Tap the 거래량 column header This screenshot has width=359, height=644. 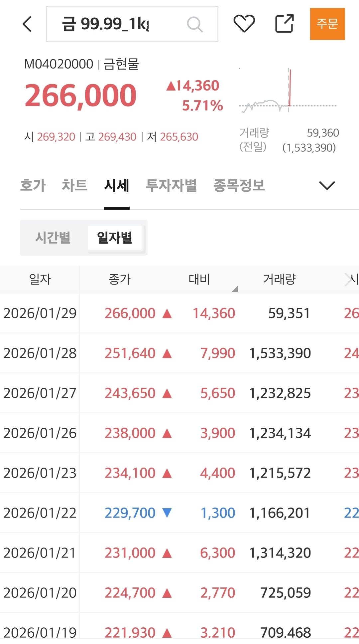pos(279,279)
